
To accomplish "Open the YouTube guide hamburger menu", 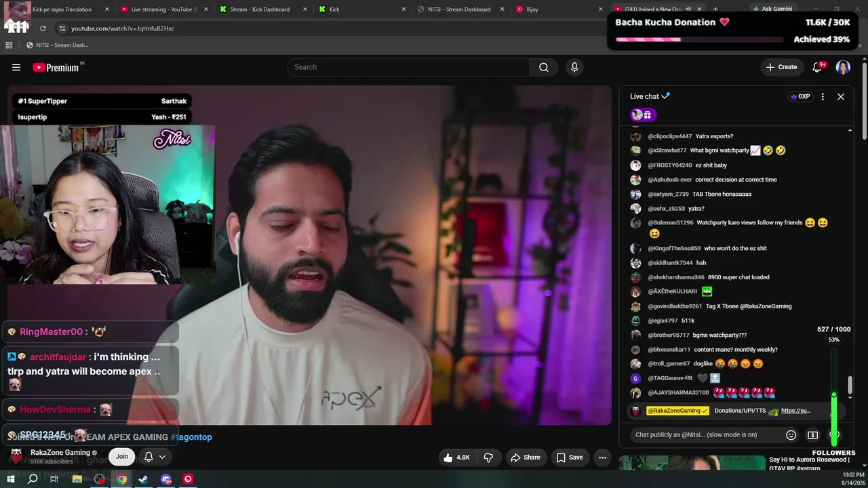I will [x=16, y=67].
